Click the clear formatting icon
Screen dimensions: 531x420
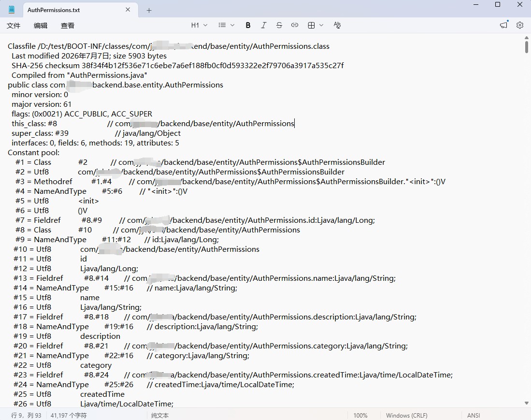(337, 25)
